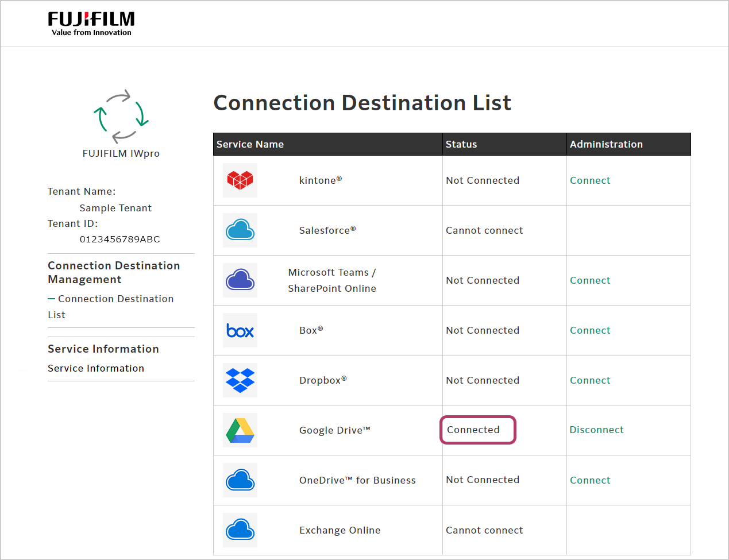This screenshot has height=560, width=729.
Task: Select the Dropbox service name text
Action: click(323, 380)
